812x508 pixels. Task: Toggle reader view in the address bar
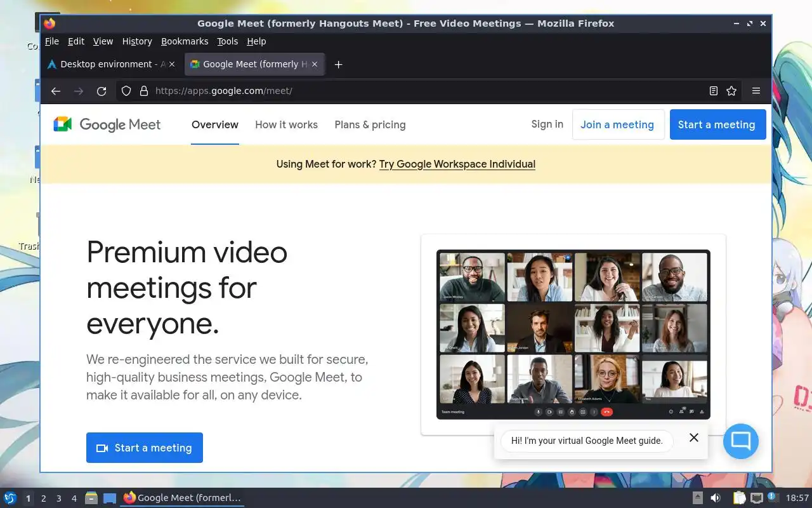714,91
